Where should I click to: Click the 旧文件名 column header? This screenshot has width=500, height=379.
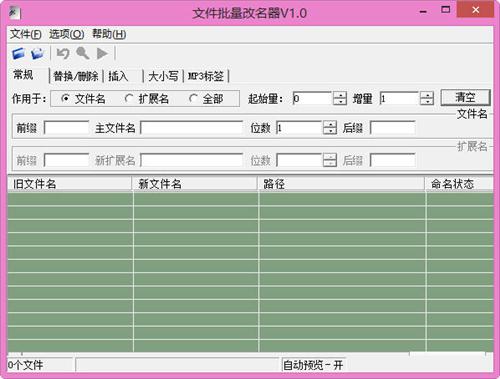tap(70, 184)
